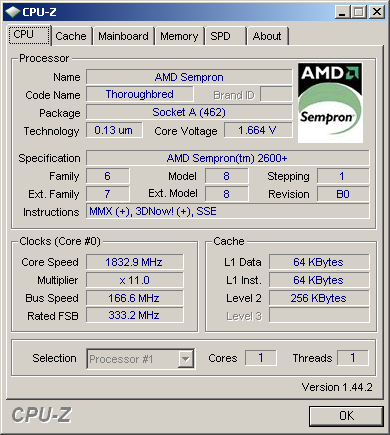Select the CPU tab
Screen dimensions: 390x435
click(x=29, y=35)
